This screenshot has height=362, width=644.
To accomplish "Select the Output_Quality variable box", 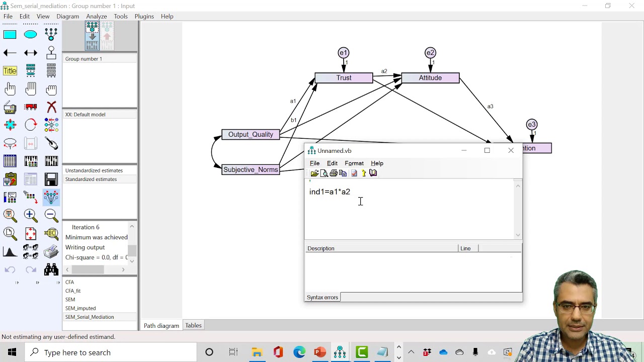I will tap(251, 134).
